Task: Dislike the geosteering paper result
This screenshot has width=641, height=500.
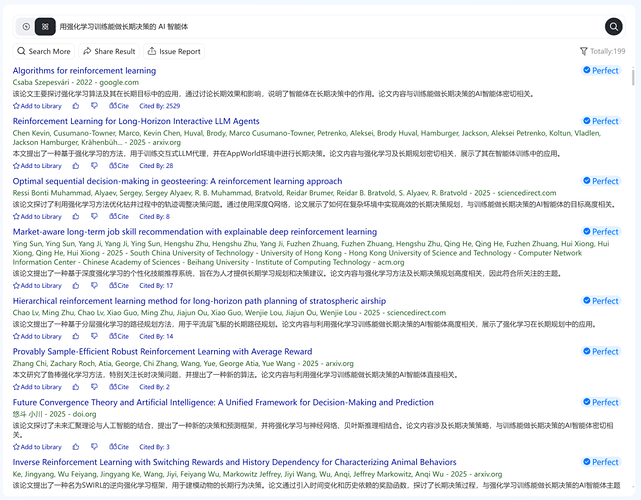Action: (94, 216)
